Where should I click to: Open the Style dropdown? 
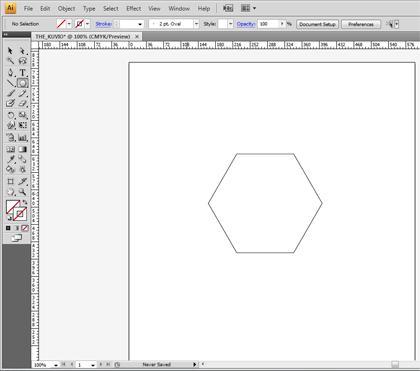[x=230, y=24]
